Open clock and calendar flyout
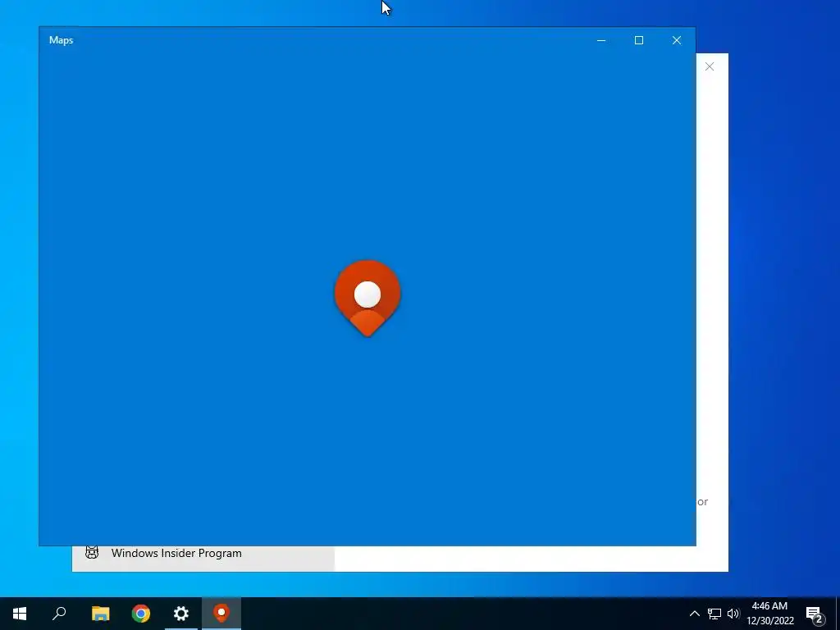 [x=769, y=614]
